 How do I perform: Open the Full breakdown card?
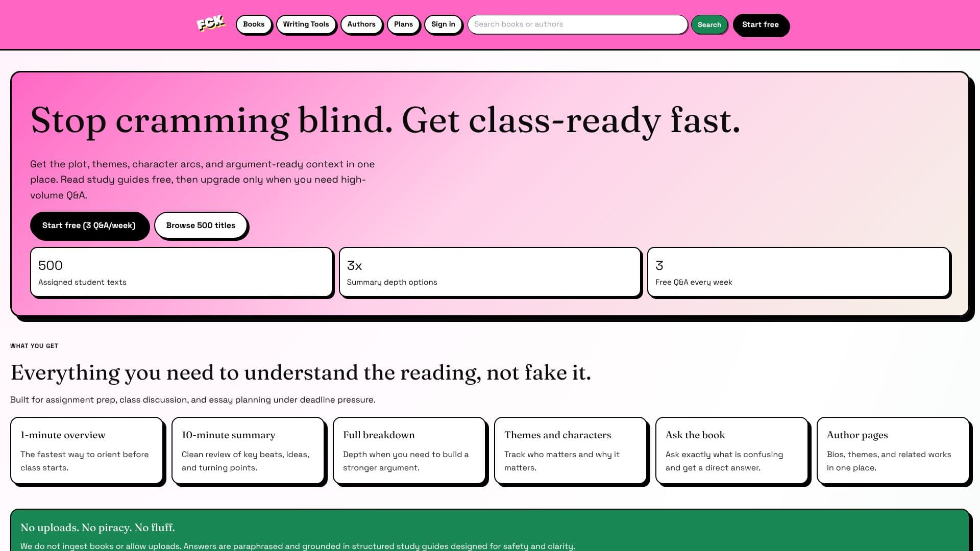(x=409, y=450)
